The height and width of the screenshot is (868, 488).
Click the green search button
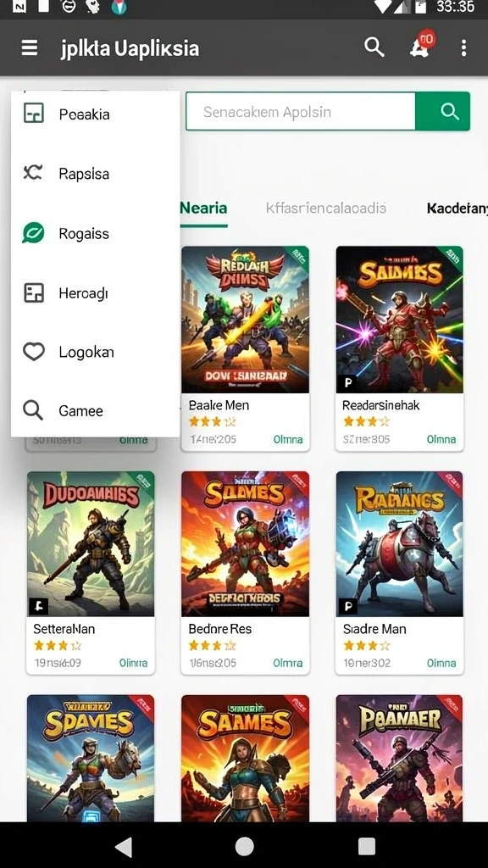tap(442, 112)
